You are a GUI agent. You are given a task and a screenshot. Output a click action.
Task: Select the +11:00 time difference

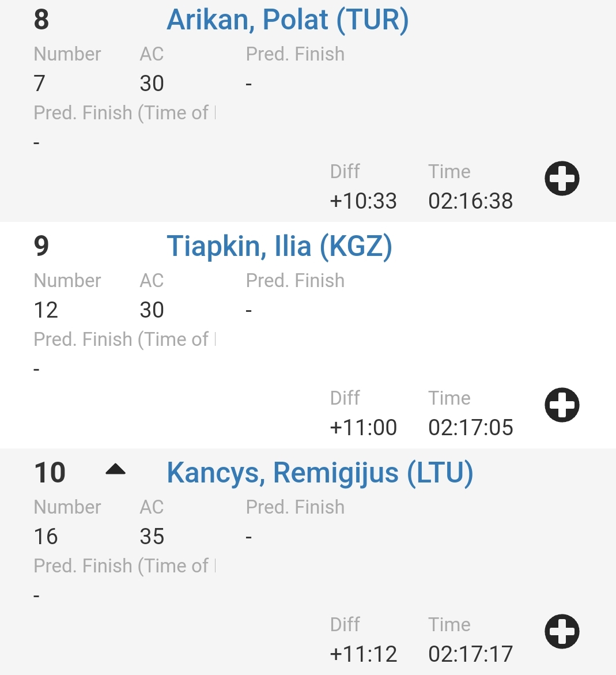(x=363, y=428)
